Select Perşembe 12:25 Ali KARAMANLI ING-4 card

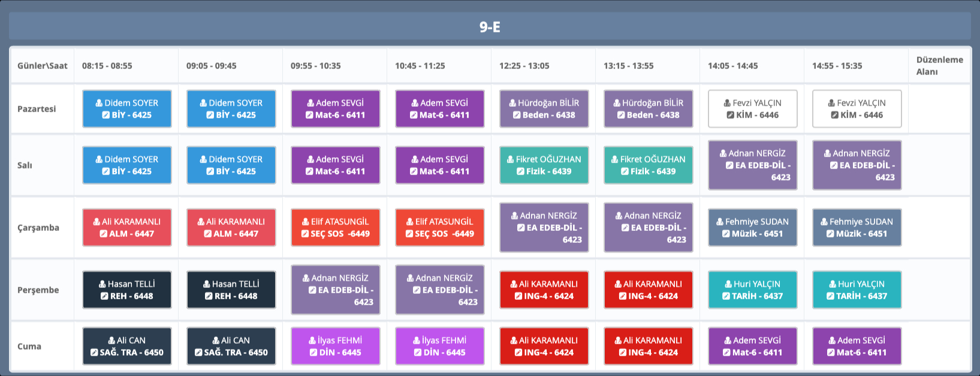tap(544, 290)
